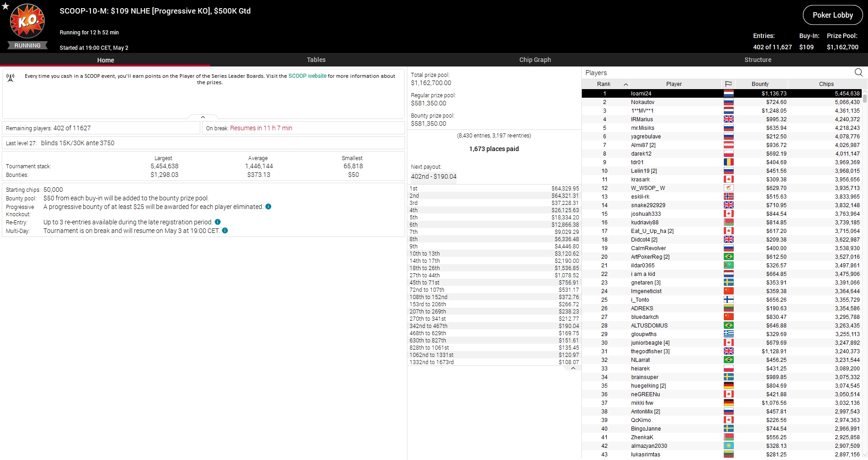Click the Romanian flag next to tdr01
Screen dimensions: 868x460
728,162
